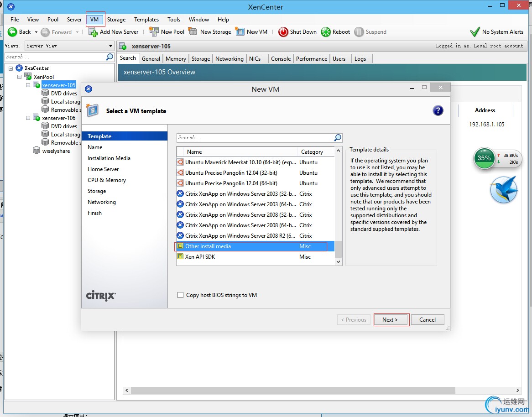Enable Copy host BIOS strings to VM
This screenshot has width=532, height=417.
click(181, 295)
